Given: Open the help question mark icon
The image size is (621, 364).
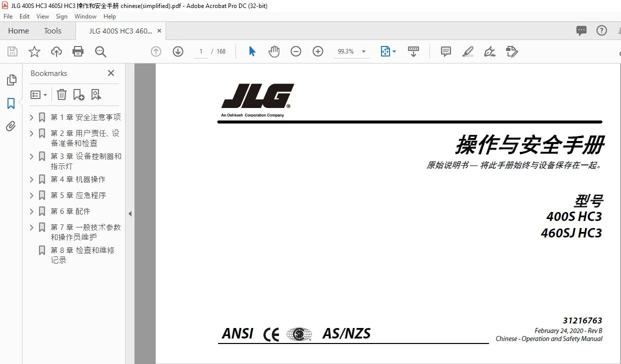Looking at the screenshot, I should click(x=601, y=30).
